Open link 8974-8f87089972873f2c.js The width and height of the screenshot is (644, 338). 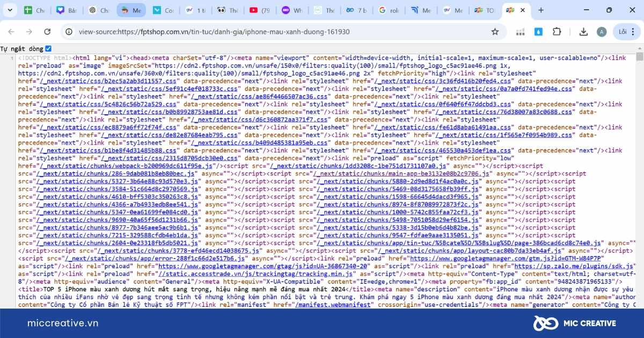coord(399,204)
